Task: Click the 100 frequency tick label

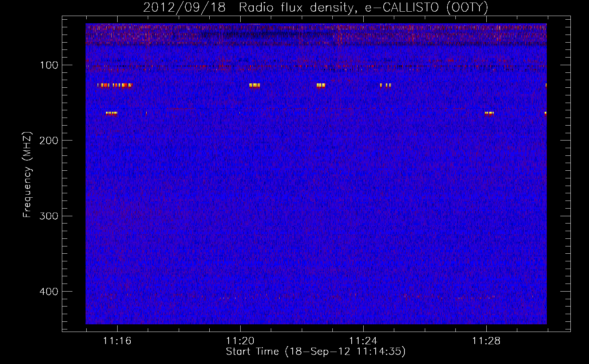Action: point(49,65)
